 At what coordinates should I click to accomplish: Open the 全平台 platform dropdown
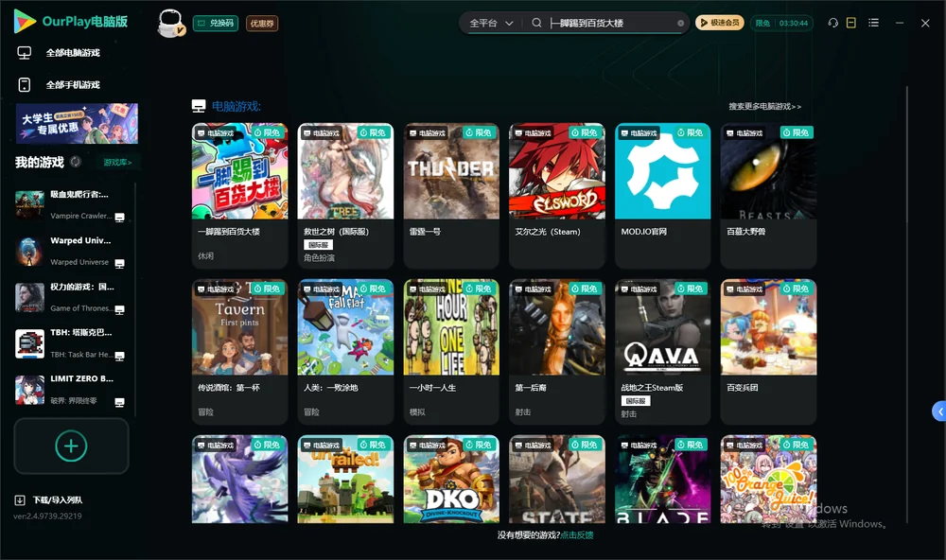pyautogui.click(x=491, y=23)
